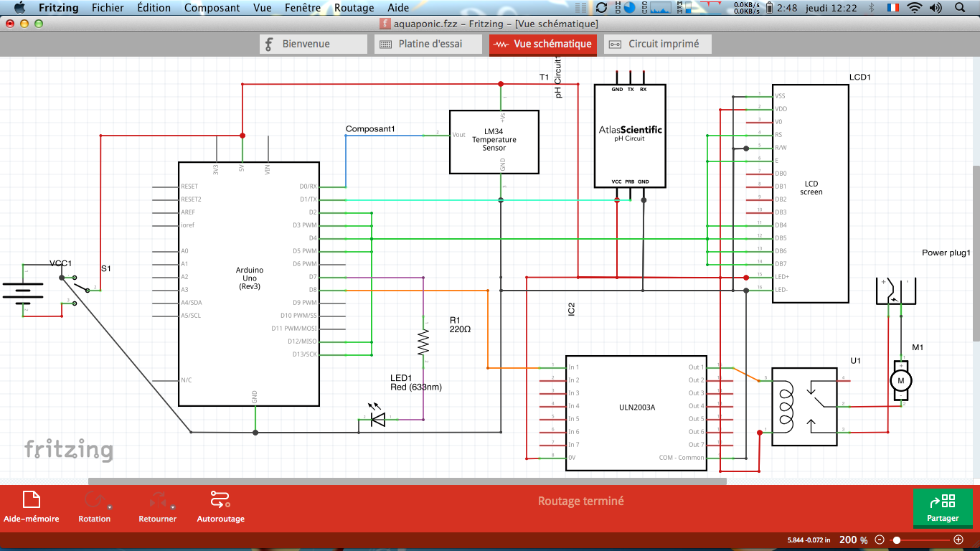Image resolution: width=980 pixels, height=551 pixels.
Task: Select the LM34 Temperature Sensor component
Action: click(494, 141)
